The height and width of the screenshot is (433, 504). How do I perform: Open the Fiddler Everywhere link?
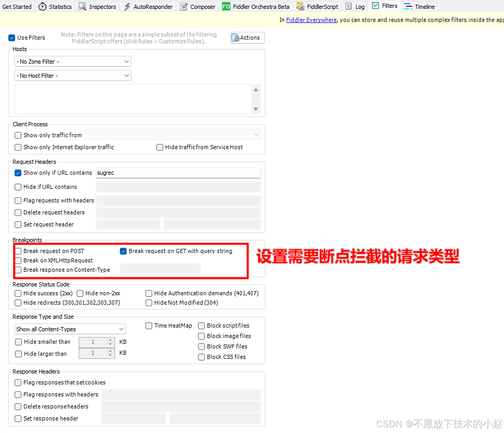(x=311, y=20)
